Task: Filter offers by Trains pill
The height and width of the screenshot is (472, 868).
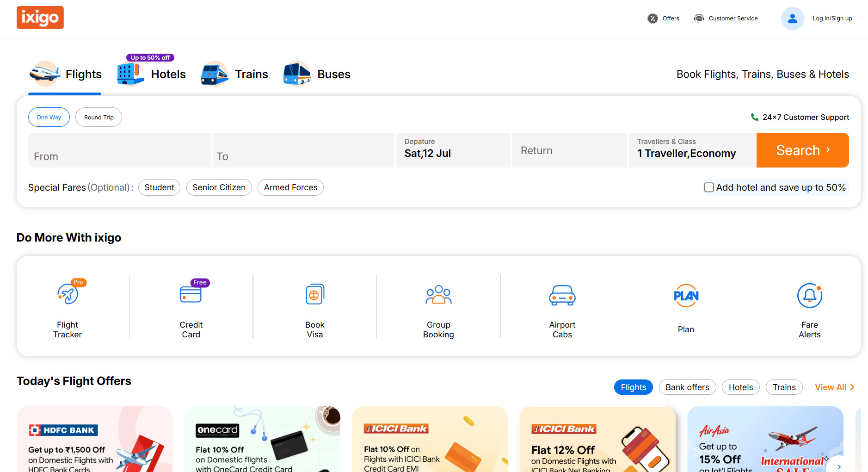Action: coord(784,387)
